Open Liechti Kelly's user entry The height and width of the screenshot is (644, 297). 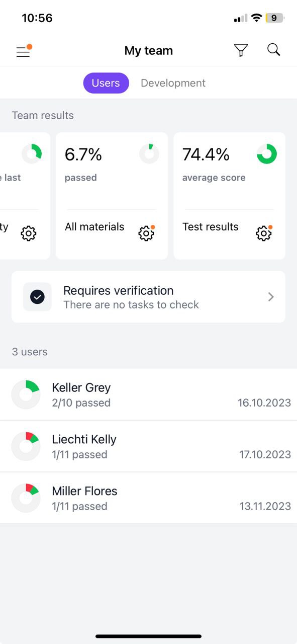(149, 446)
